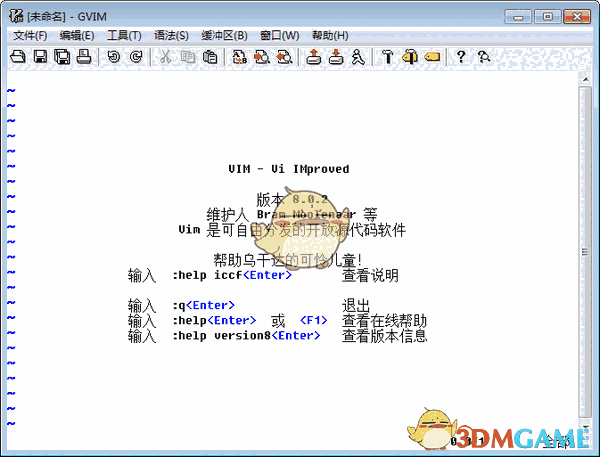Image resolution: width=600 pixels, height=457 pixels.
Task: Click the Cut scissors icon
Action: tap(165, 57)
